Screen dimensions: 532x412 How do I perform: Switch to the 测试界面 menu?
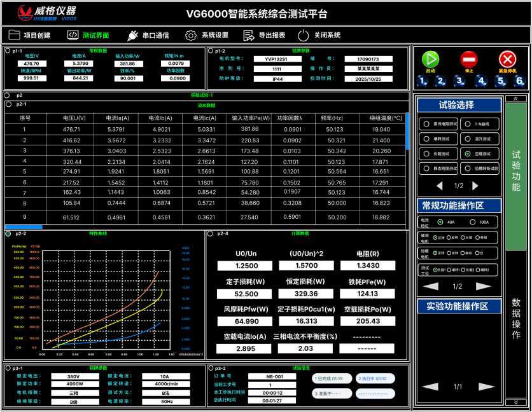click(x=95, y=35)
